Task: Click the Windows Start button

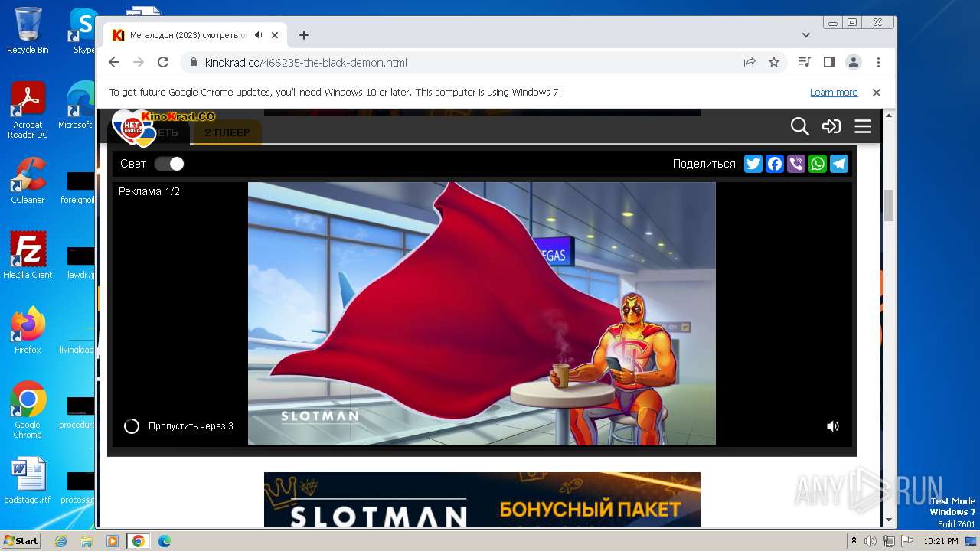Action: (21, 540)
